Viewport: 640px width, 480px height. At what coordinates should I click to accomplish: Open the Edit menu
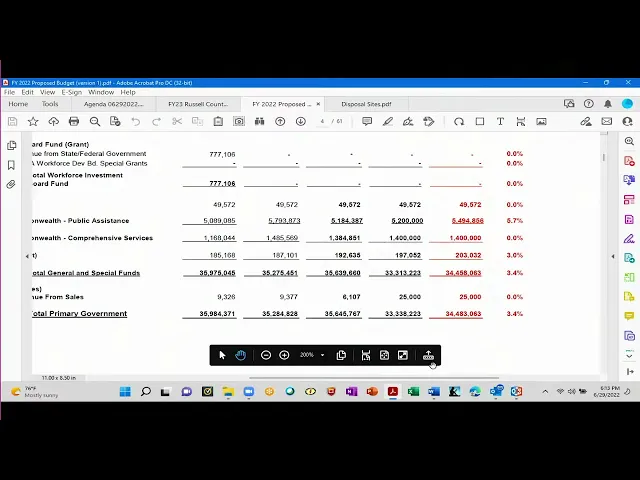(27, 92)
